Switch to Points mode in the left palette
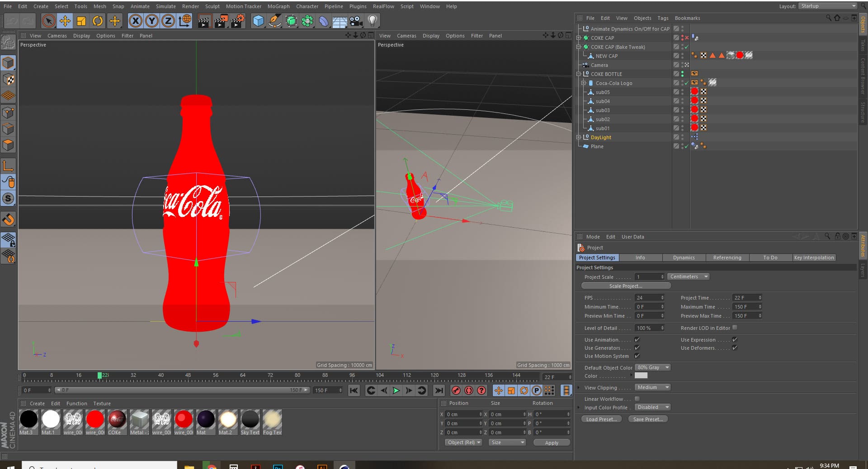The image size is (868, 469). pyautogui.click(x=8, y=113)
